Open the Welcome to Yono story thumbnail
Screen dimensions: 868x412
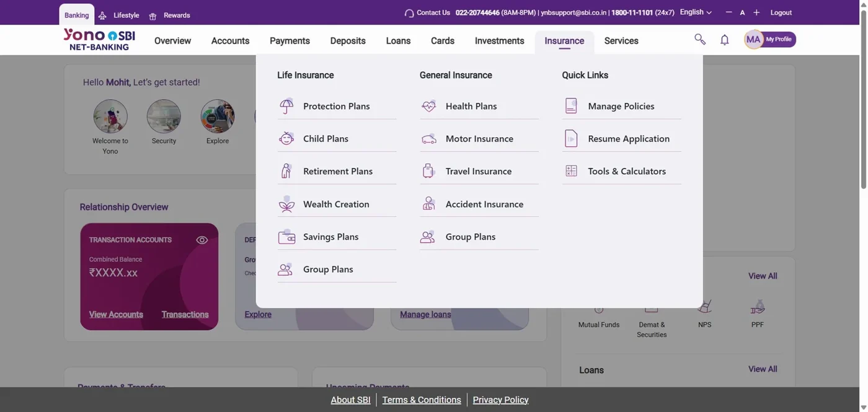pos(110,116)
